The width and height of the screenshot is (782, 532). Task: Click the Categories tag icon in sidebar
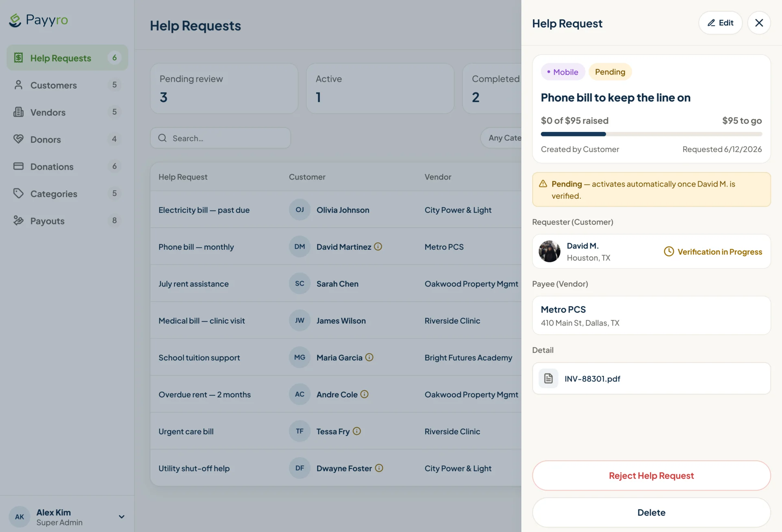18,193
